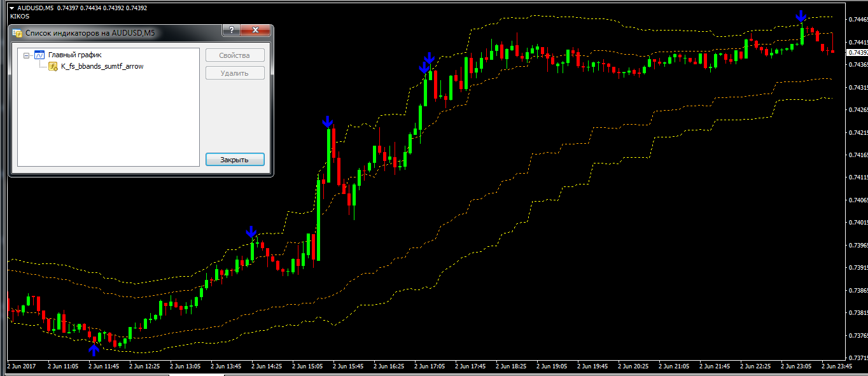The image size is (868, 376).
Task: Click the chart icon beside Главный график
Action: coord(39,55)
